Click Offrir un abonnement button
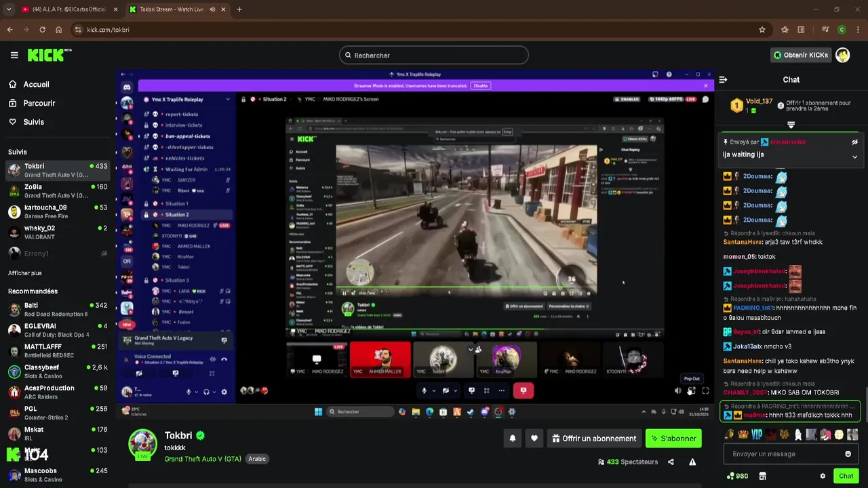 594,439
